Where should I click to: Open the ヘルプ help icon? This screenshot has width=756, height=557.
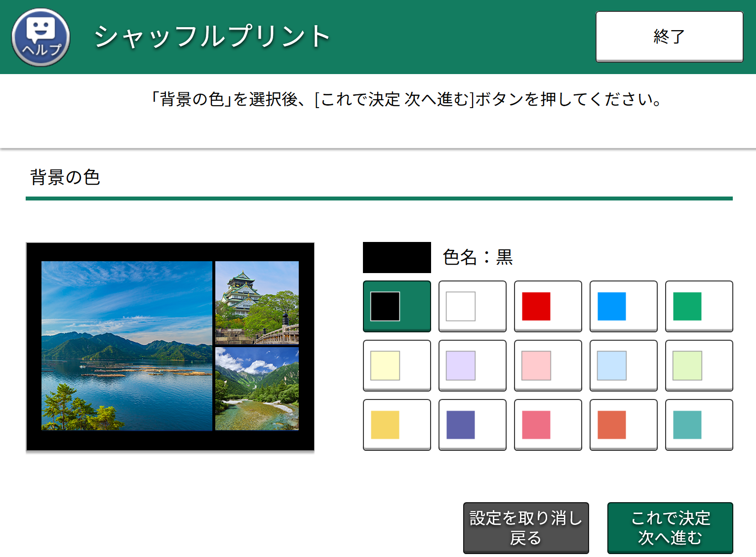(41, 37)
